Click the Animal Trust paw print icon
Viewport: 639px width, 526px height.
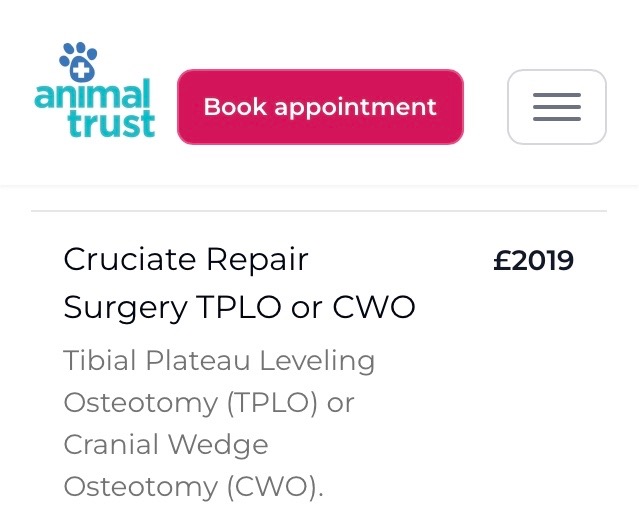(x=79, y=62)
